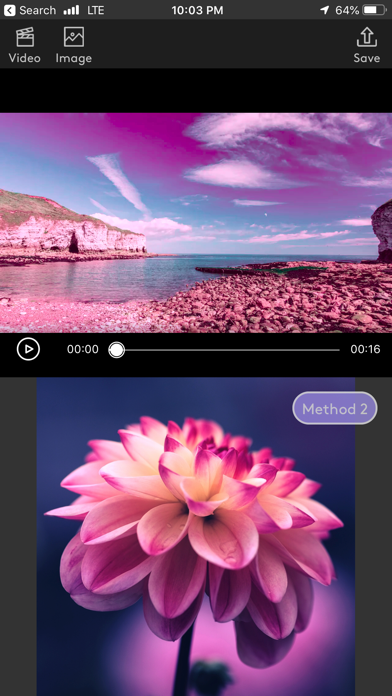The height and width of the screenshot is (696, 392).
Task: Tap the location arrow status icon
Action: click(x=325, y=10)
